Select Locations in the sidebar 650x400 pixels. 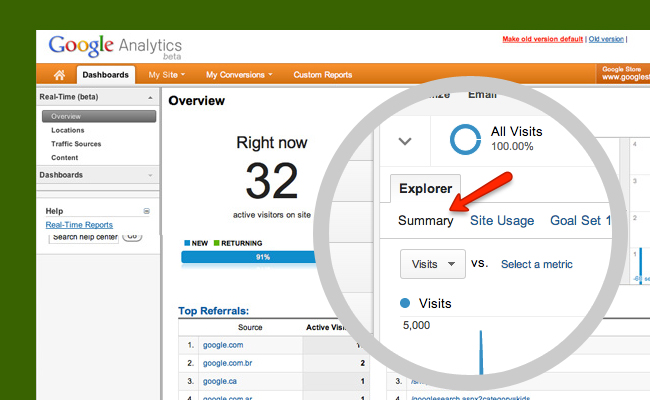(68, 130)
